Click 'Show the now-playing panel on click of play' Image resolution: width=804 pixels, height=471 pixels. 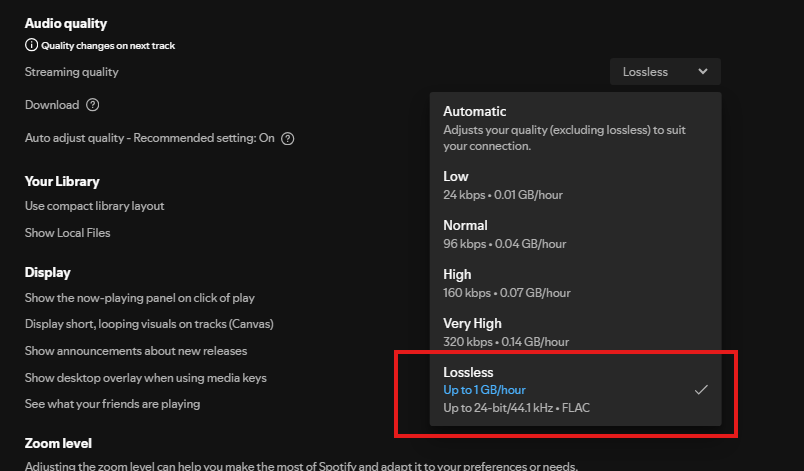coord(139,298)
